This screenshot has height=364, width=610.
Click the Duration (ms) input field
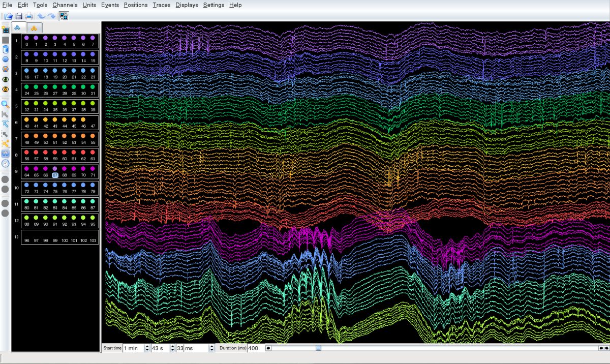click(256, 348)
